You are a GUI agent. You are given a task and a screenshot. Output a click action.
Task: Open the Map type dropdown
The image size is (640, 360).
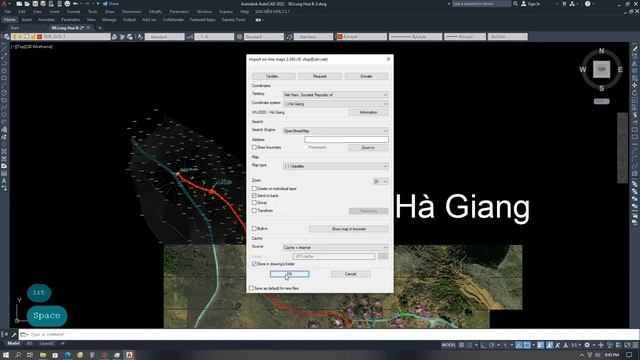pyautogui.click(x=336, y=166)
